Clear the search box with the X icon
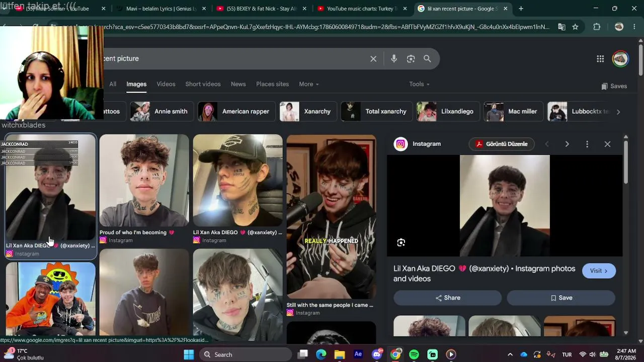Viewport: 644px width, 362px height. point(373,59)
